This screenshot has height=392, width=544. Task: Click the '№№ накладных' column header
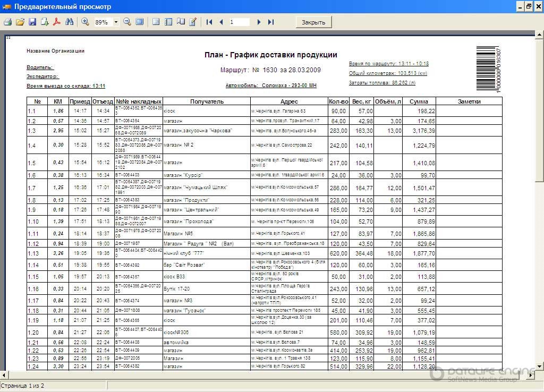click(139, 101)
